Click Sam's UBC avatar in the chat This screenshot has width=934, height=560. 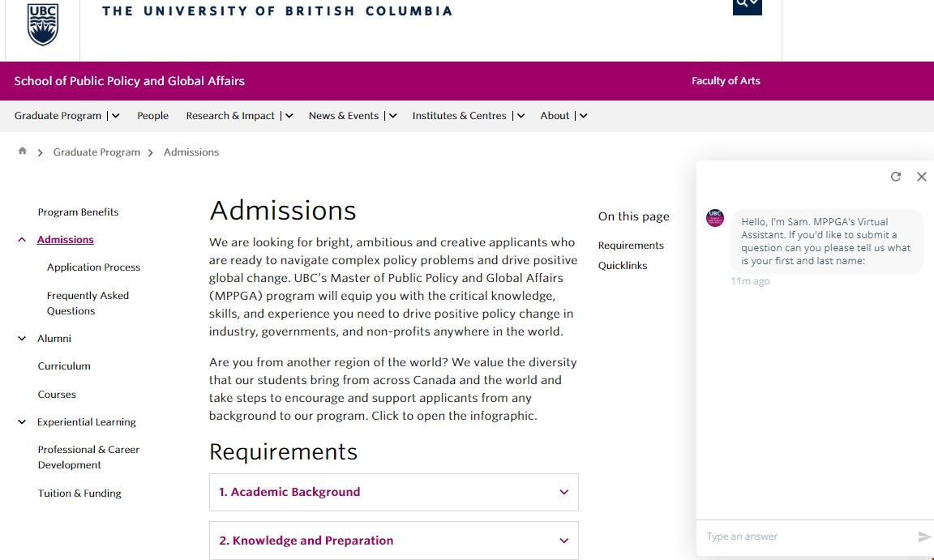pos(714,218)
